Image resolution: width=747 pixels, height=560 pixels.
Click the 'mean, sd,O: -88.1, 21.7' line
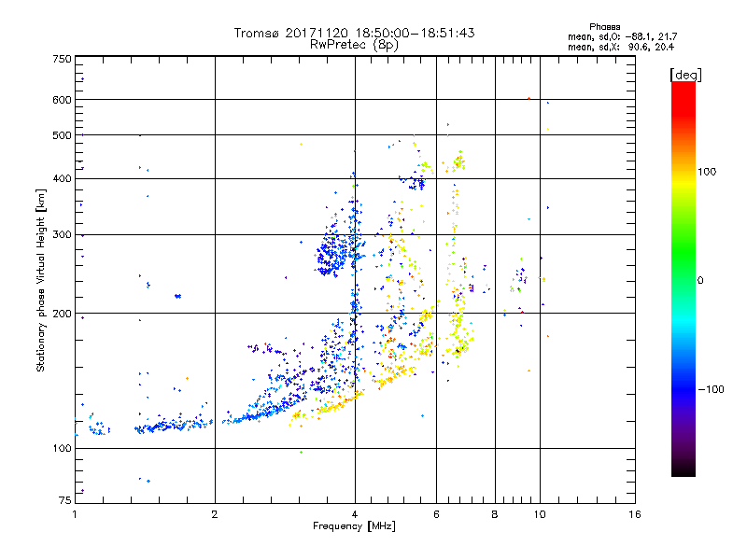622,36
